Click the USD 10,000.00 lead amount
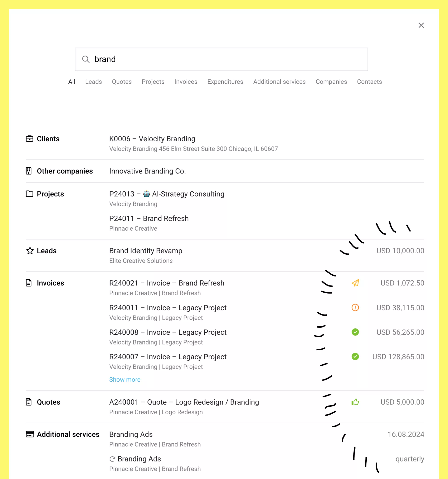 tap(400, 251)
